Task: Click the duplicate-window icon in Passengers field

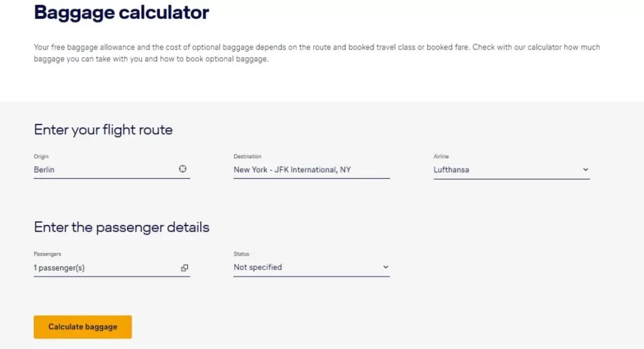Action: pyautogui.click(x=185, y=267)
